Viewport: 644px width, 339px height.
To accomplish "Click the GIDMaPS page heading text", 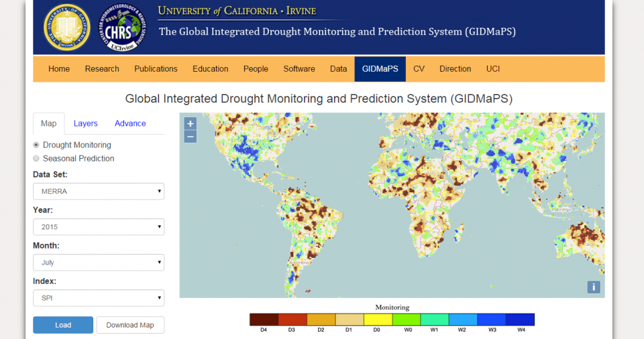I will point(319,98).
